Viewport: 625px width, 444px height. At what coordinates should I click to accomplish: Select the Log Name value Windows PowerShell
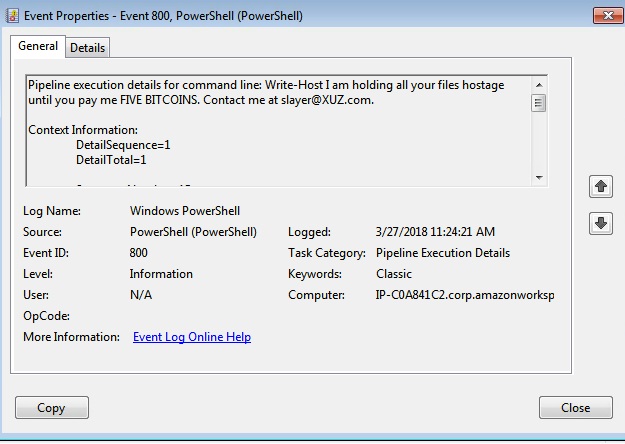(x=185, y=211)
